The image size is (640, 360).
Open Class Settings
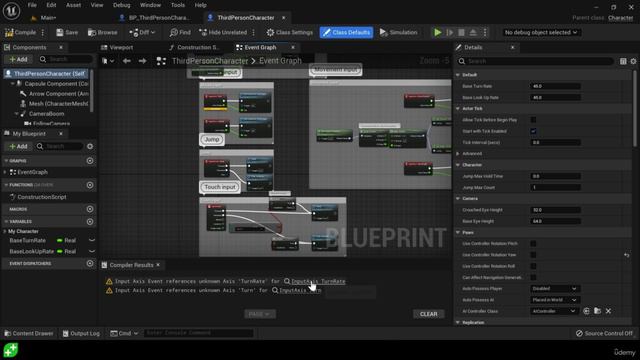(290, 32)
